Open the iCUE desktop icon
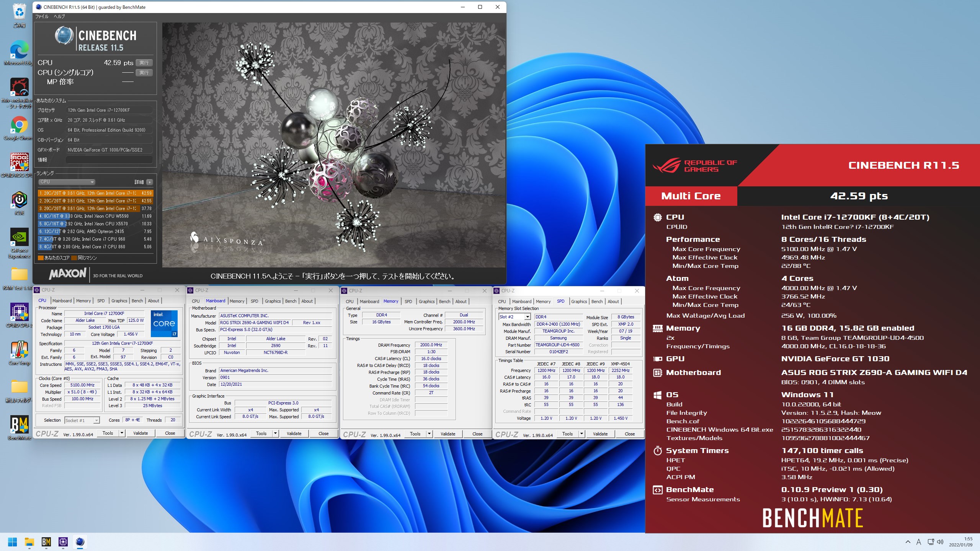The image size is (980, 551). [19, 203]
